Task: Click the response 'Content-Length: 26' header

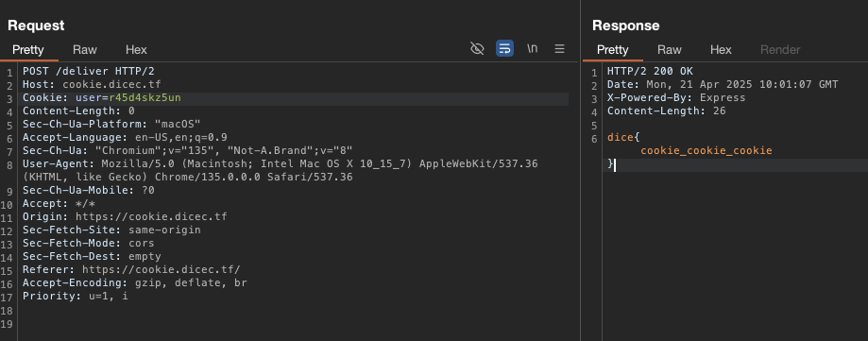Action: pos(667,111)
